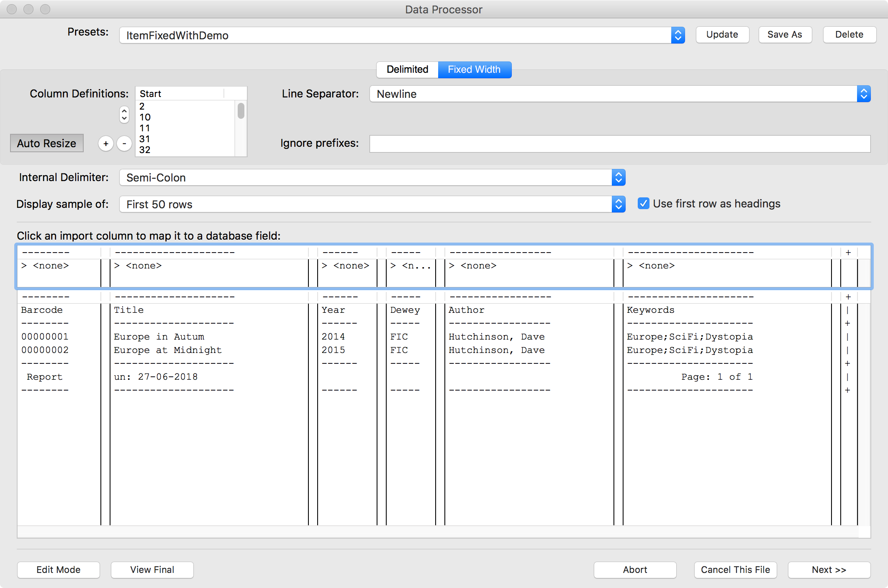Map the Title column's <none> field
This screenshot has width=888, height=588.
click(x=138, y=266)
